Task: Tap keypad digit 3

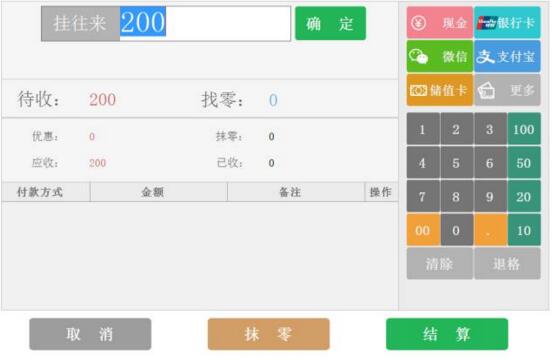Action: click(x=490, y=129)
